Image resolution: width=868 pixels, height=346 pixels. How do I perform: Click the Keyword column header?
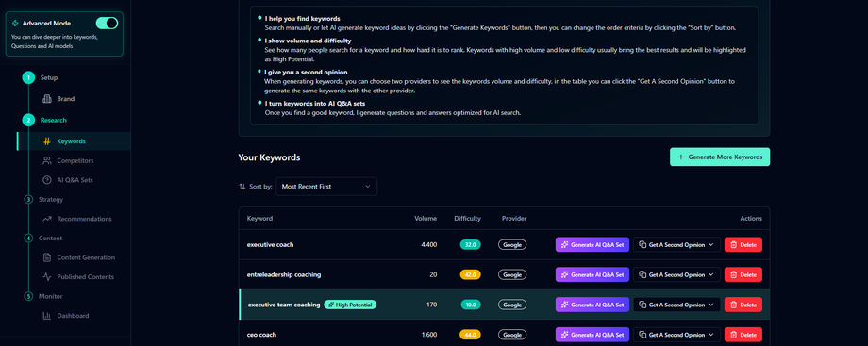[x=259, y=219]
